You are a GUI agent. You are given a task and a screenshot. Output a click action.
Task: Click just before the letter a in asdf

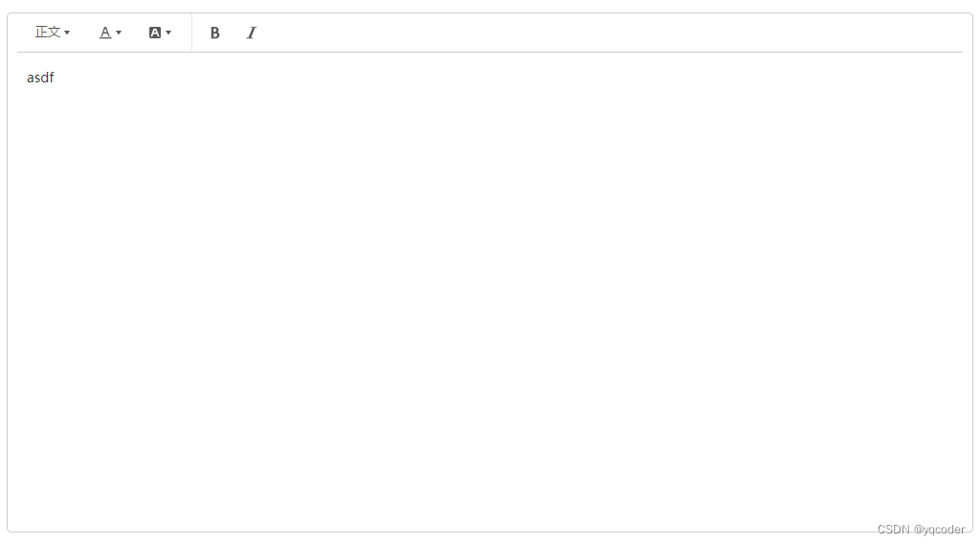click(27, 78)
